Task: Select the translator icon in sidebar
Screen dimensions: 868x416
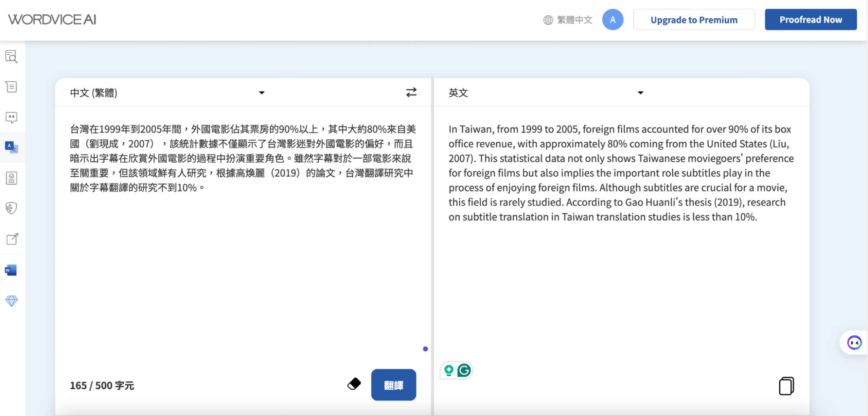Action: 11,147
